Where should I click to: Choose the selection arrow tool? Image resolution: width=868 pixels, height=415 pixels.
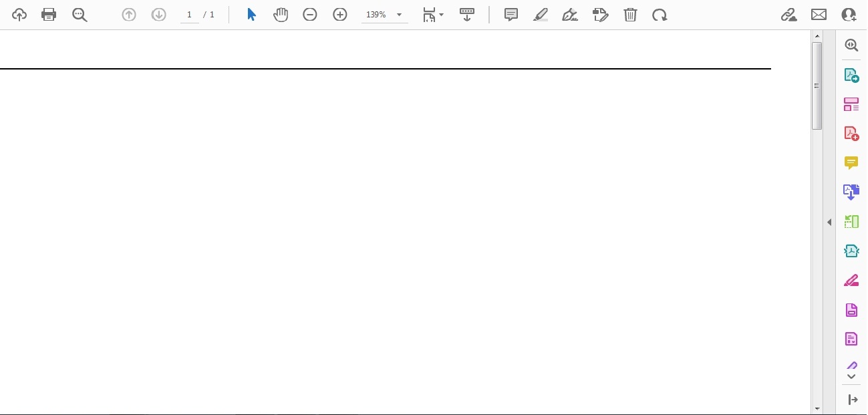(251, 15)
